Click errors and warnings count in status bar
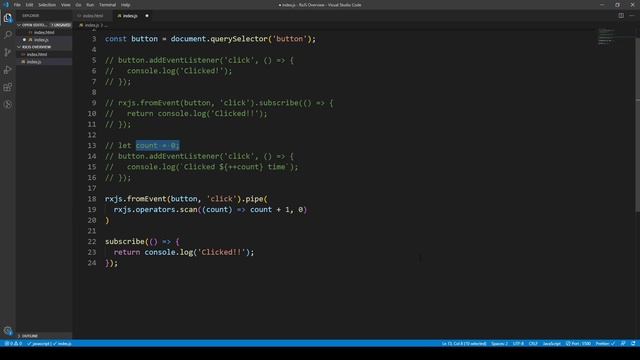Image resolution: width=640 pixels, height=360 pixels. pos(13,344)
